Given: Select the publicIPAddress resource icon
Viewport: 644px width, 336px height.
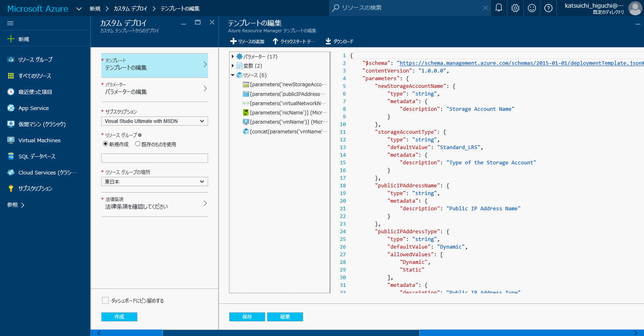Looking at the screenshot, I should [246, 94].
